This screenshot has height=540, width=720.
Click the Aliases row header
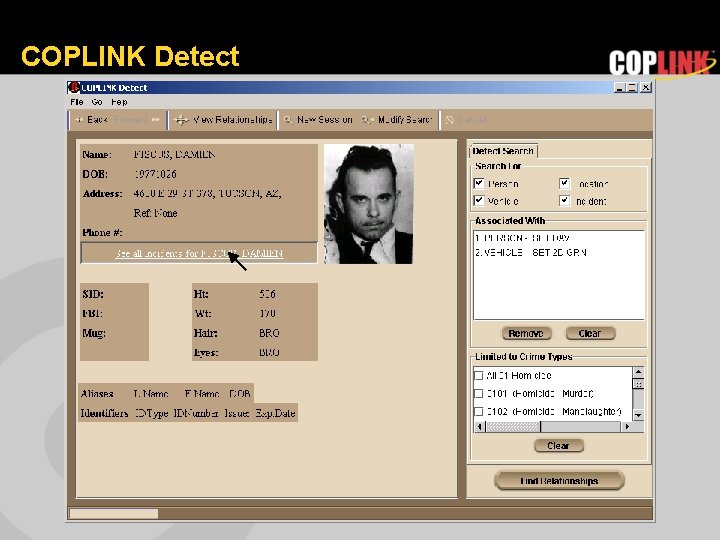tap(97, 394)
